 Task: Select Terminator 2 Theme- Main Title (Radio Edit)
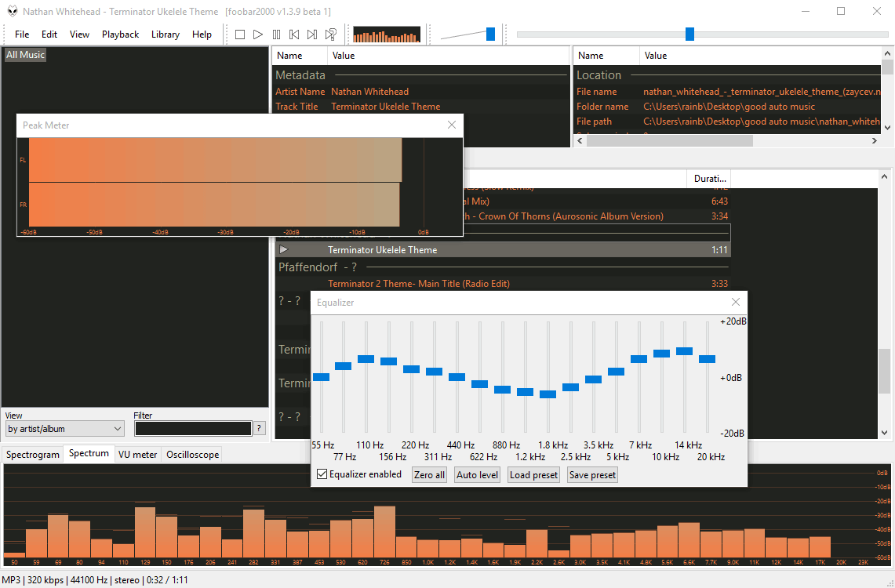click(504, 284)
